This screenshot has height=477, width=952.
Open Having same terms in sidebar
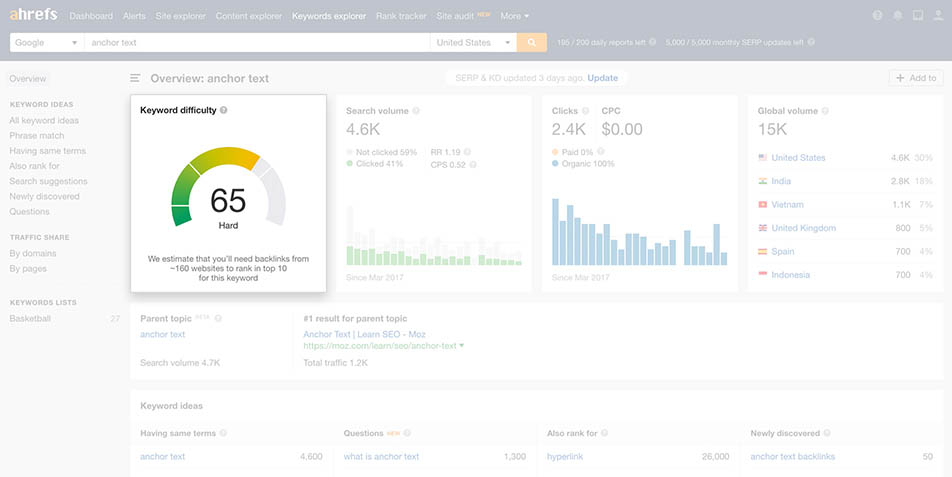click(x=47, y=151)
